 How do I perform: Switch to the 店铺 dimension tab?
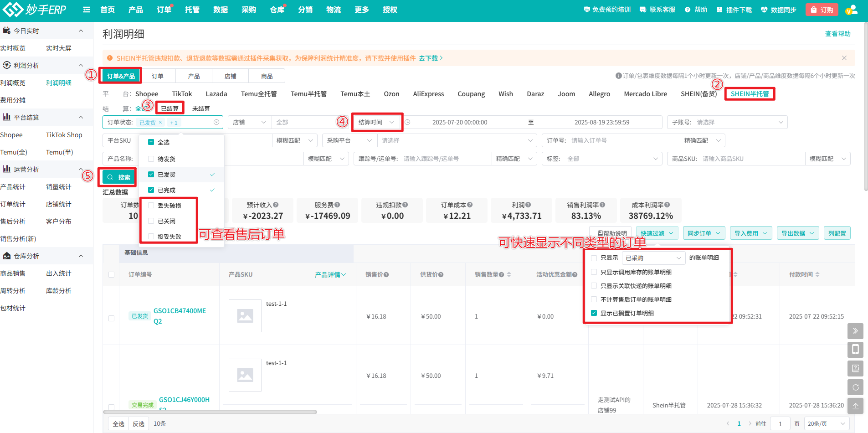point(231,76)
